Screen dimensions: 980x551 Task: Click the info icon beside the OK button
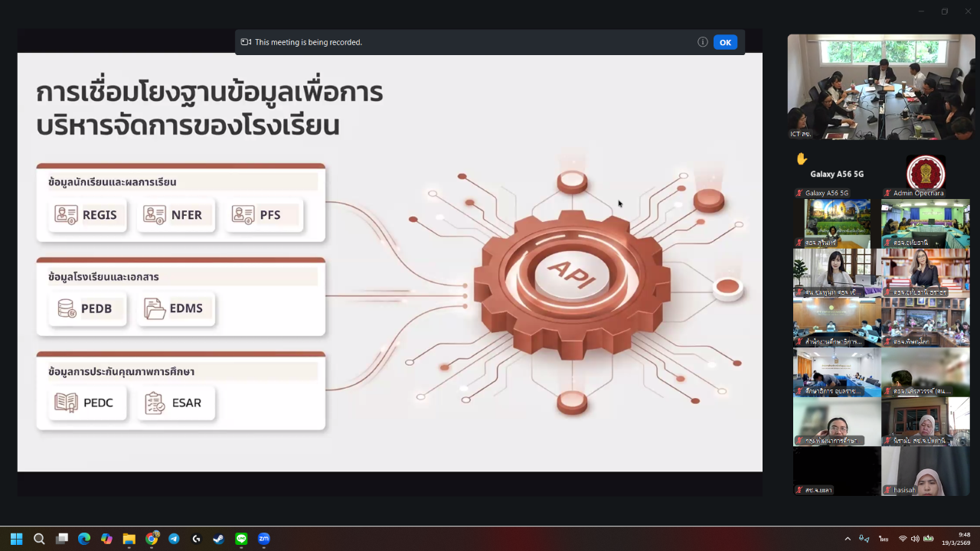tap(702, 42)
